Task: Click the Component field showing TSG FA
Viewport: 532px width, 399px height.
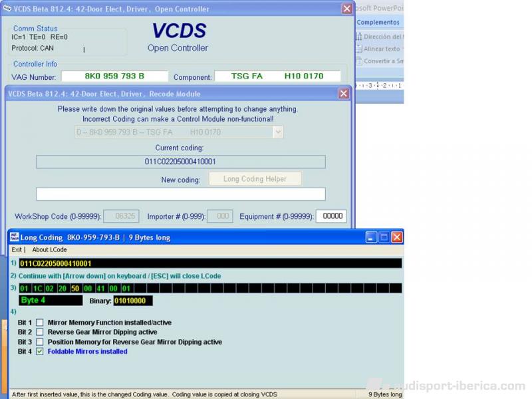Action: point(277,76)
